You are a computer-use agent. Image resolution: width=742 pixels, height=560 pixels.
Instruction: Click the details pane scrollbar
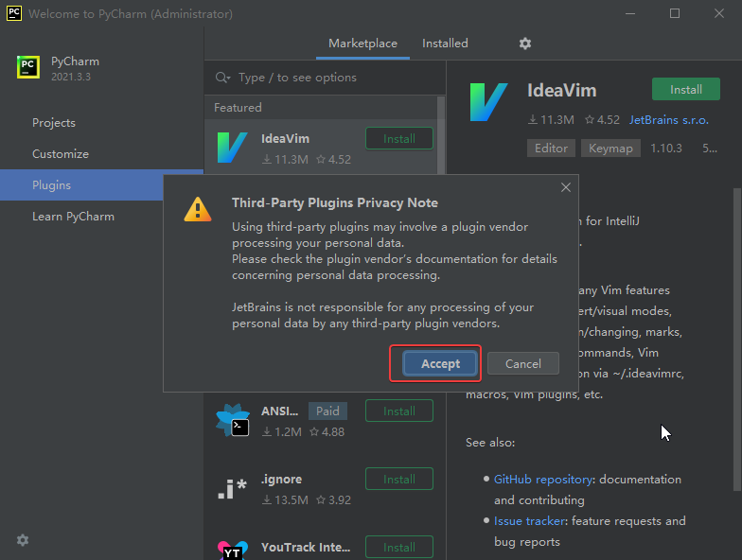coord(736,340)
